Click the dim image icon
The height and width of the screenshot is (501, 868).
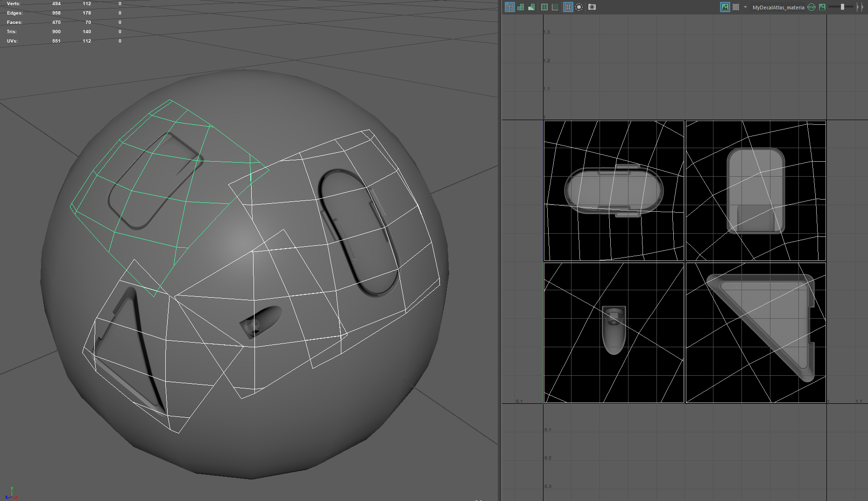tap(822, 7)
